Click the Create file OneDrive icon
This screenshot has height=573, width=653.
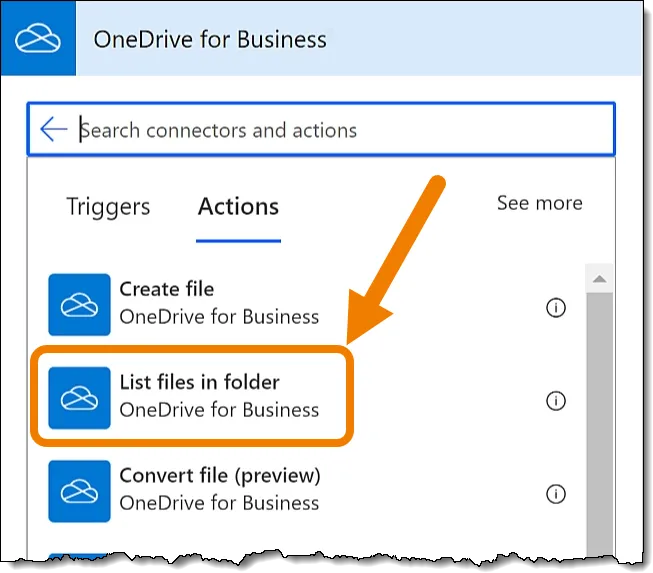coord(79,304)
